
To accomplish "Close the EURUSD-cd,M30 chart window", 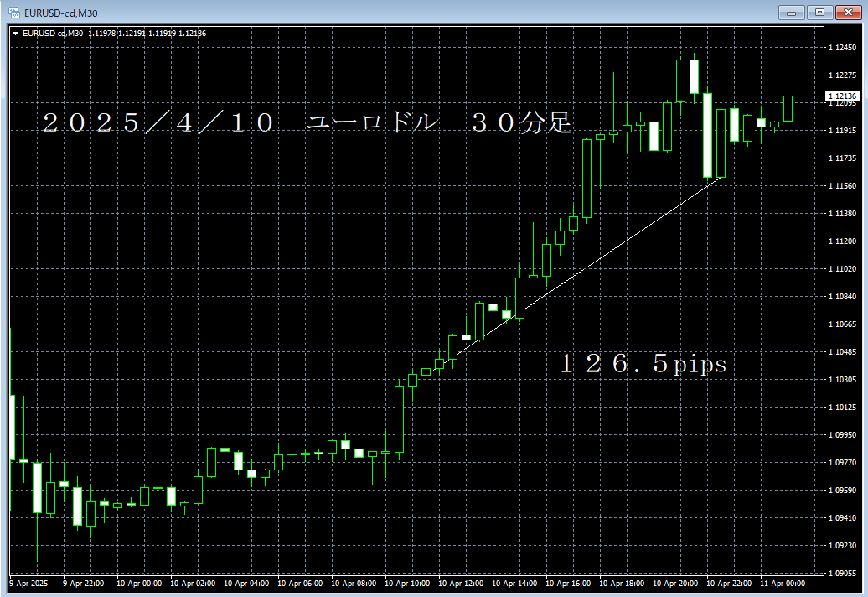I will point(848,13).
